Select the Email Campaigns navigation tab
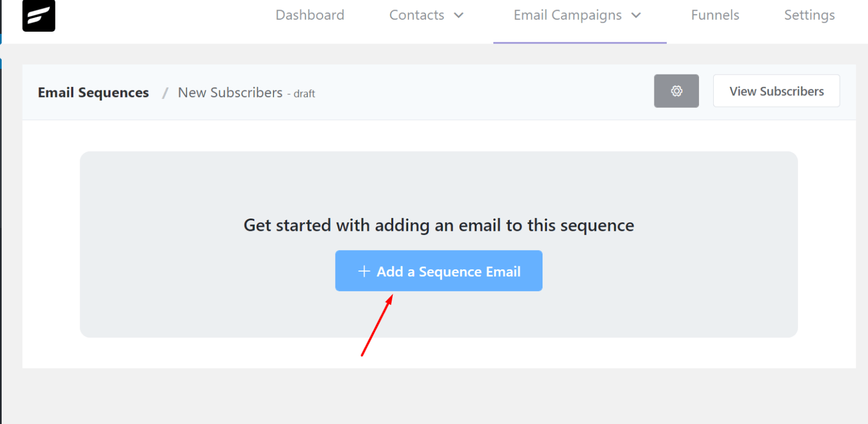This screenshot has height=424, width=868. point(567,15)
